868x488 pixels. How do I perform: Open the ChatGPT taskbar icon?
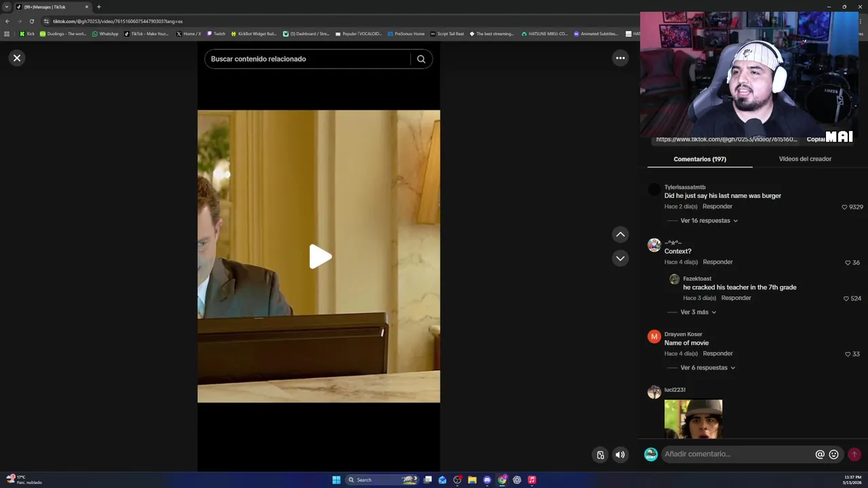(517, 480)
